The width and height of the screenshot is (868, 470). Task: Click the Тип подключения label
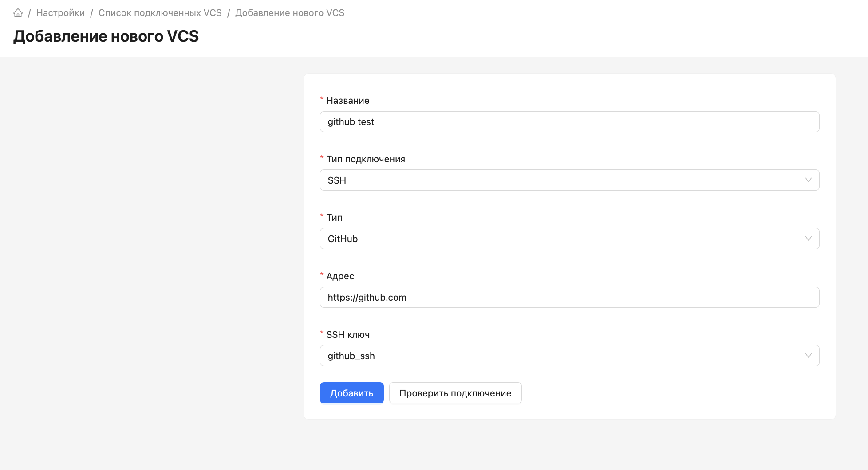(x=366, y=159)
